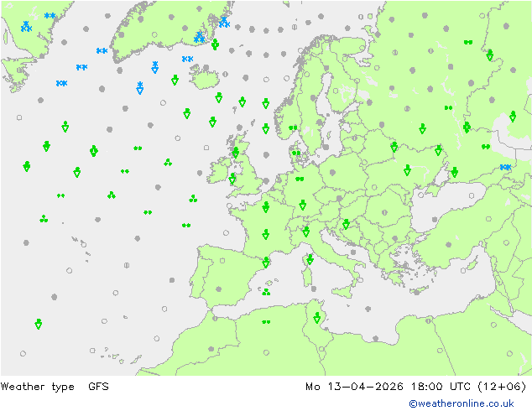Image resolution: width=532 pixels, height=411 pixels.
Task: Click the drizzle symbol over northern Germany
Action: click(300, 179)
